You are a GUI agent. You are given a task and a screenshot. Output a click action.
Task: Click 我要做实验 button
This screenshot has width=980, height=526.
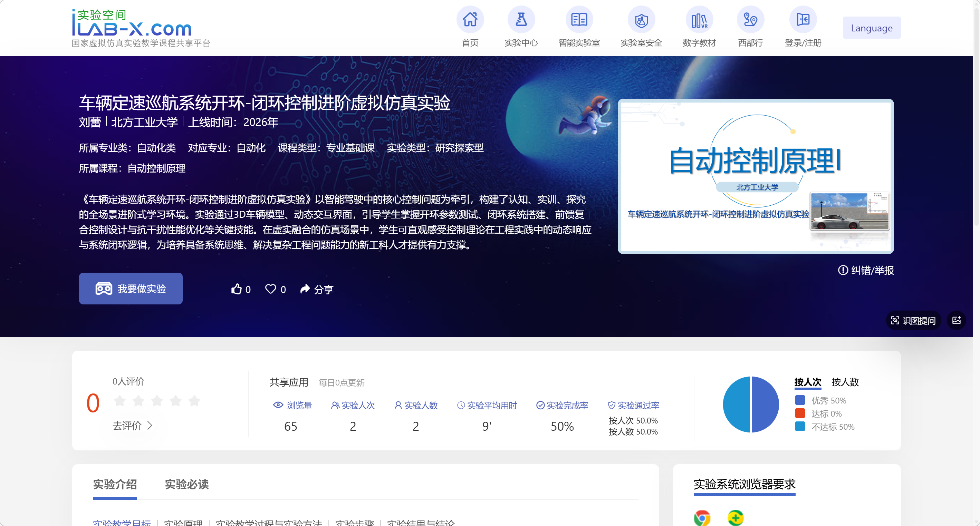tap(131, 288)
